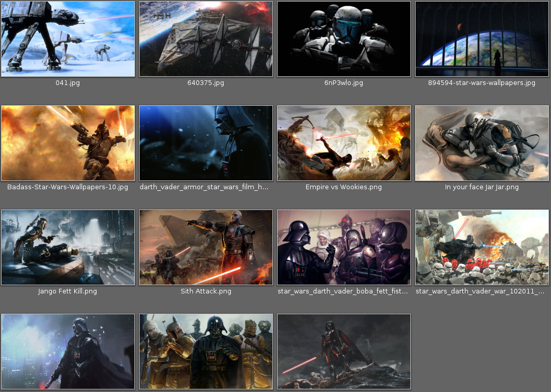The width and height of the screenshot is (551, 392).
Task: Open the 640375.jpg Star Destroyer thumbnail
Action: click(x=206, y=39)
